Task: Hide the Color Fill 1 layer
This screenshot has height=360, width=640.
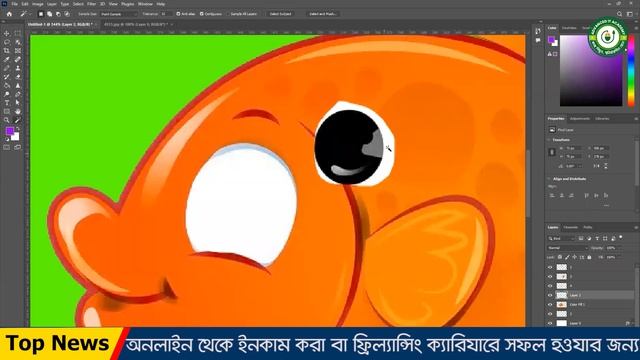Action: [x=550, y=304]
